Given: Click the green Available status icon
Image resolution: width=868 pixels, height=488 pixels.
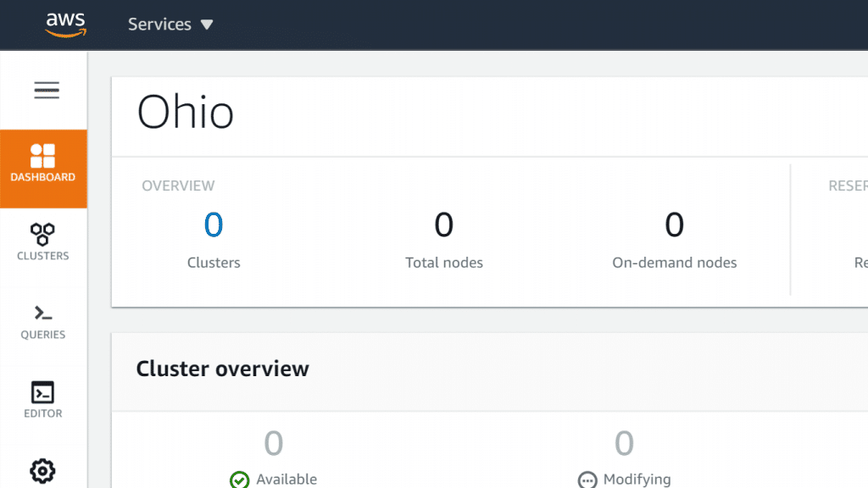Looking at the screenshot, I should tap(239, 479).
